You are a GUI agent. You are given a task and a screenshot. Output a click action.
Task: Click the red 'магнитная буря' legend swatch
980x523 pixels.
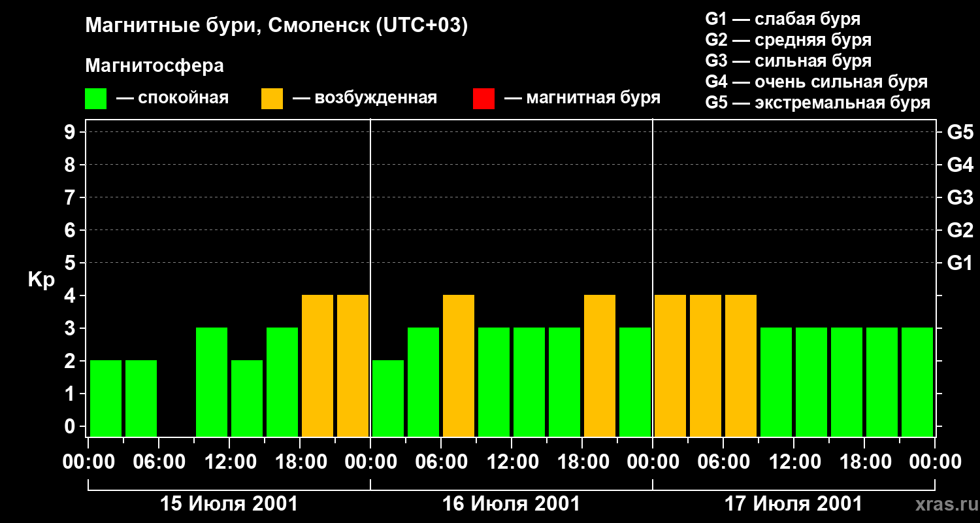click(483, 99)
